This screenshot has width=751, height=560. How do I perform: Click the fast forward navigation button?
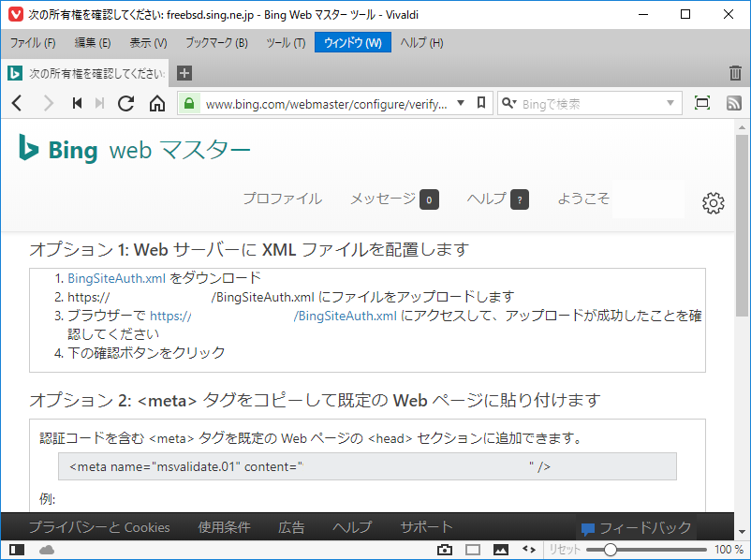coord(99,103)
